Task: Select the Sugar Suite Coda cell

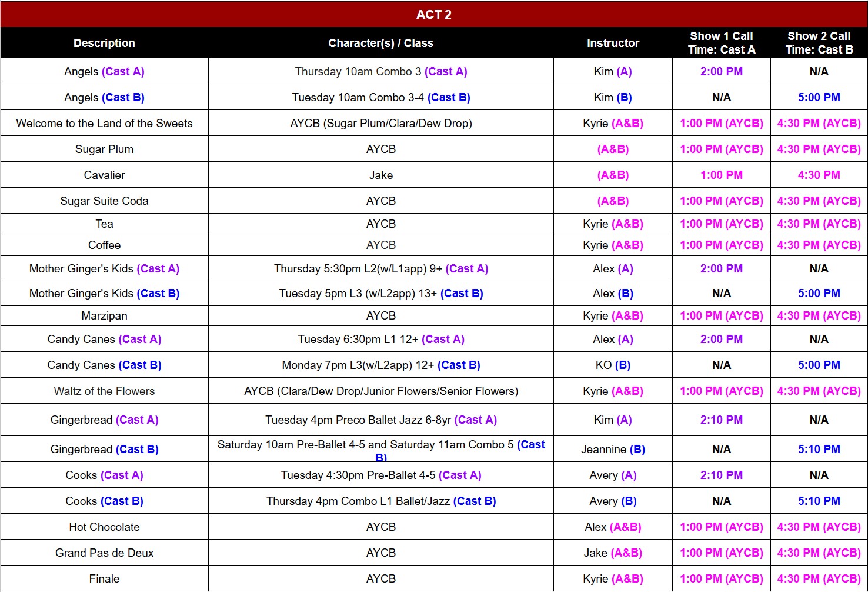Action: [x=104, y=201]
